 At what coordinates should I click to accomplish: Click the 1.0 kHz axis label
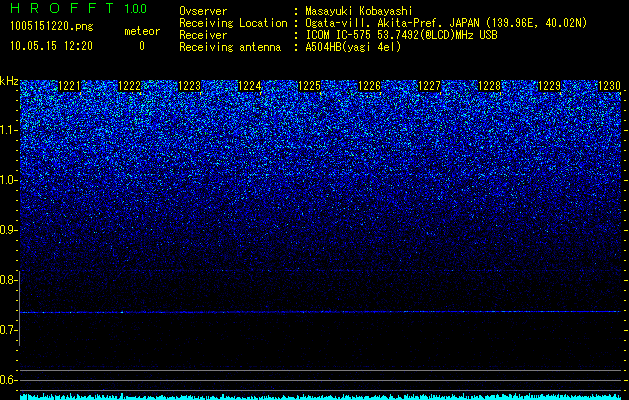[x=9, y=180]
